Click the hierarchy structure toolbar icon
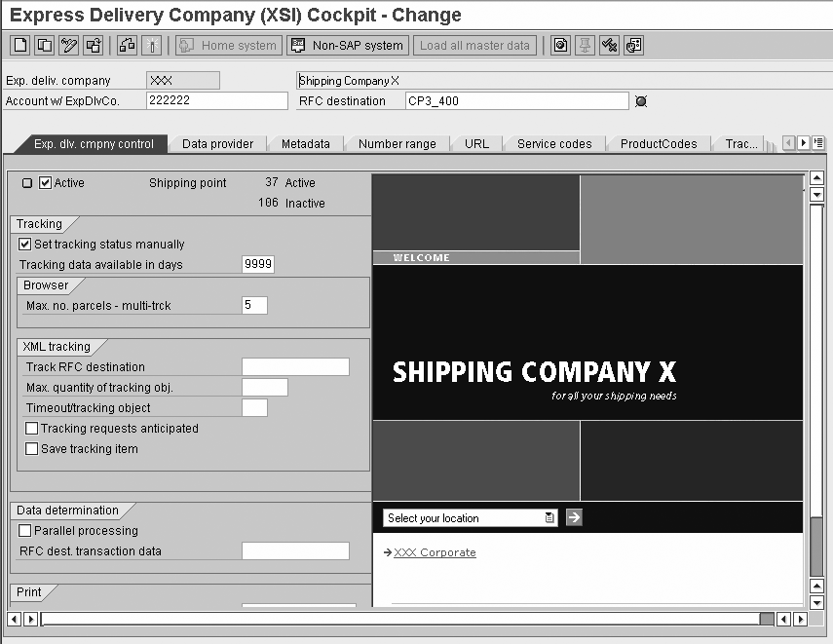The height and width of the screenshot is (644, 833). [x=127, y=45]
